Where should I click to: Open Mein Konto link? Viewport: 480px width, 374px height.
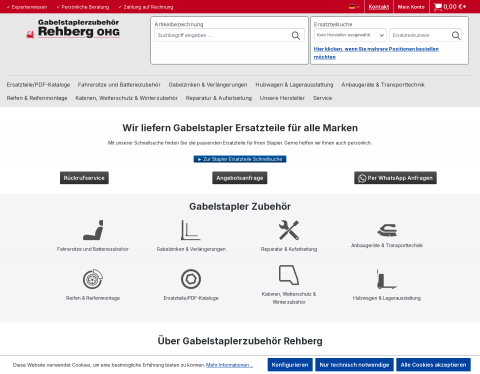point(411,7)
